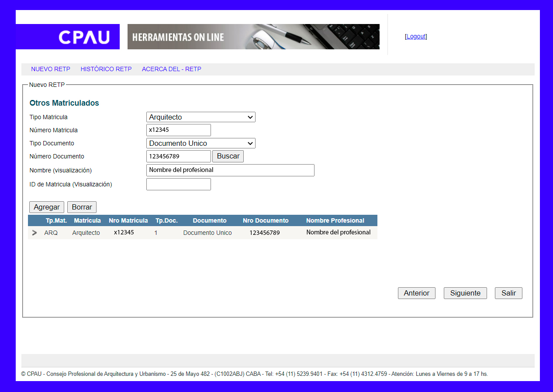Click the Borrar button
The image size is (553, 392).
[82, 207]
